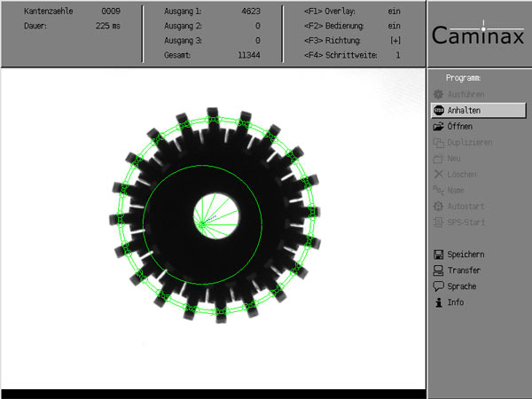
Task: Click the Name entry in the program list
Action: click(x=458, y=191)
